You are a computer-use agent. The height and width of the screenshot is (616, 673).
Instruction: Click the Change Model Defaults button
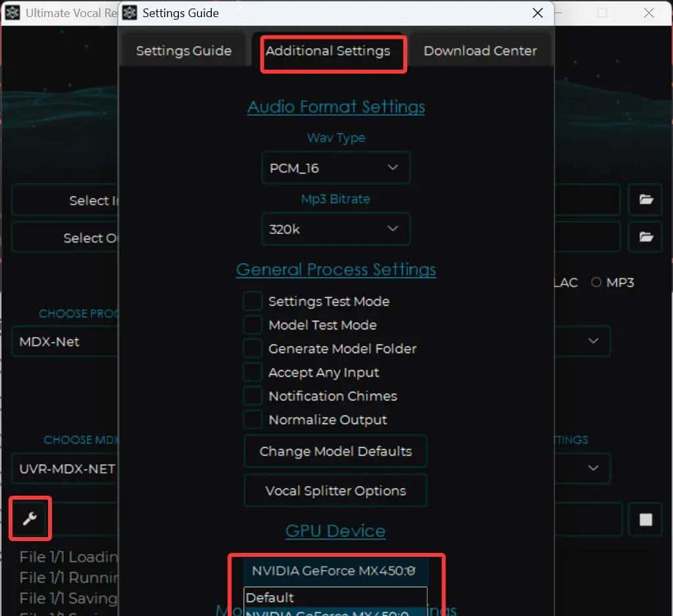point(336,452)
